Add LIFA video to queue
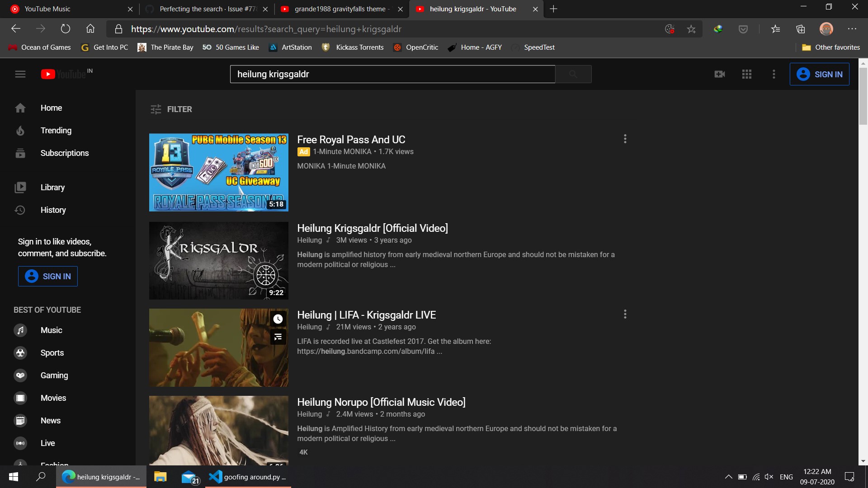The image size is (868, 488). [278, 337]
